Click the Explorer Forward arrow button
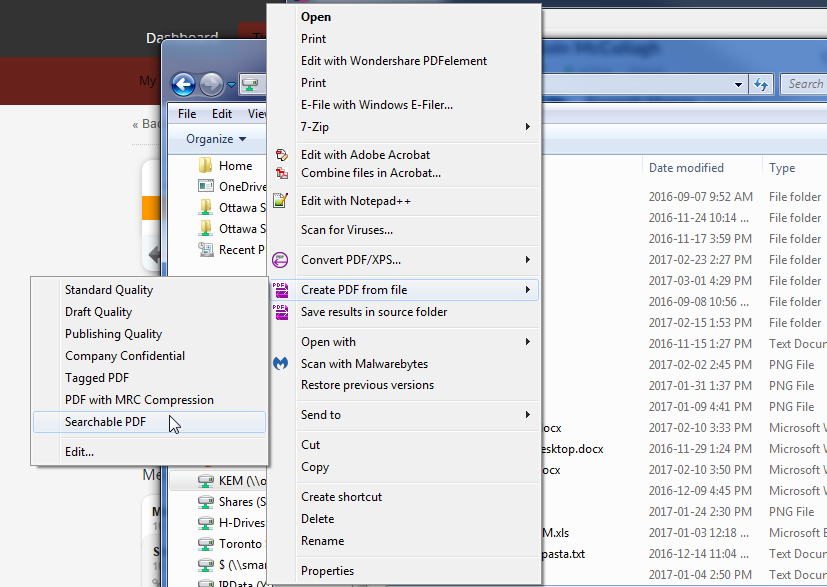This screenshot has height=587, width=827. point(211,84)
